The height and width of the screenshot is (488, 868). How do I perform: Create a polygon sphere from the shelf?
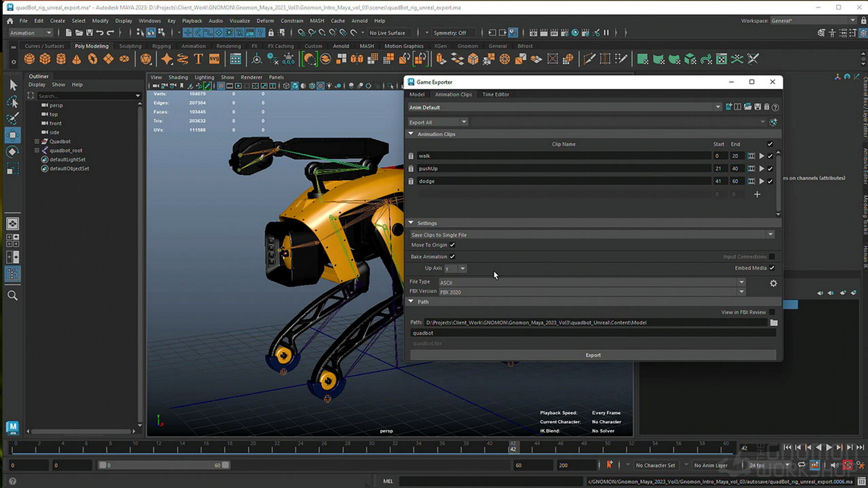(29, 59)
